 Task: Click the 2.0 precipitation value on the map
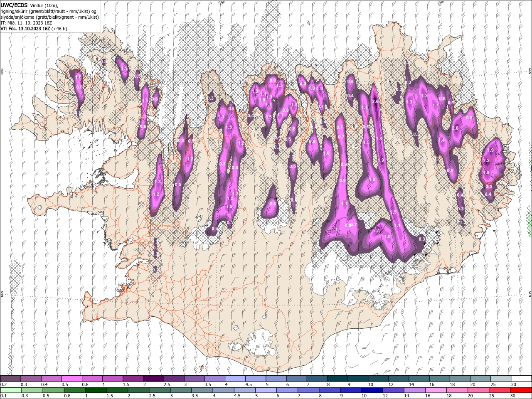[x=455, y=128]
